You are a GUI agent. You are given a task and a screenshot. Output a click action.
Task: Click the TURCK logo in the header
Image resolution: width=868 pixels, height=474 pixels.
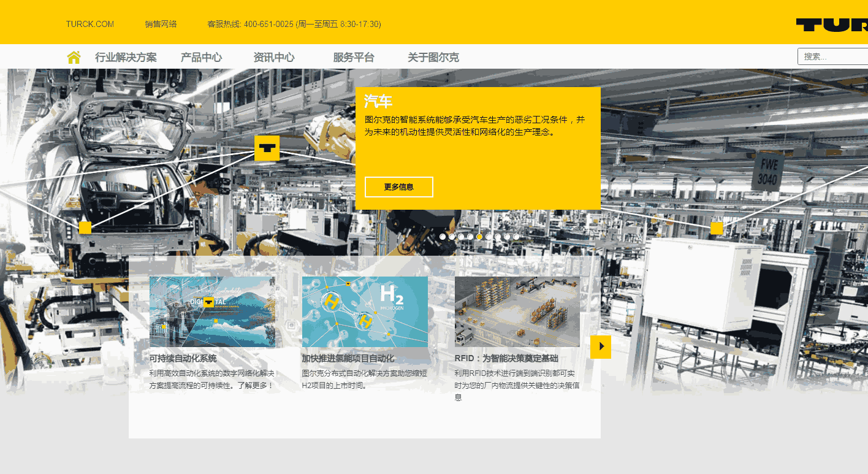click(x=832, y=25)
